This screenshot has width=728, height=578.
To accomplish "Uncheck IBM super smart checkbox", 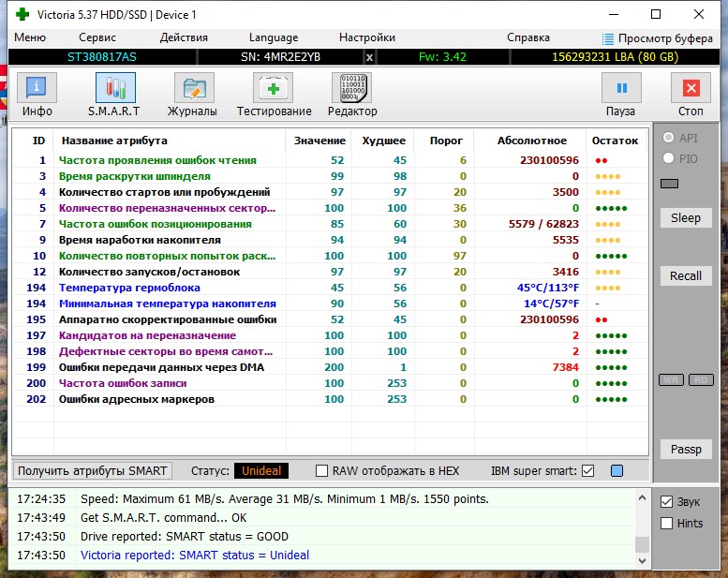I will 587,471.
